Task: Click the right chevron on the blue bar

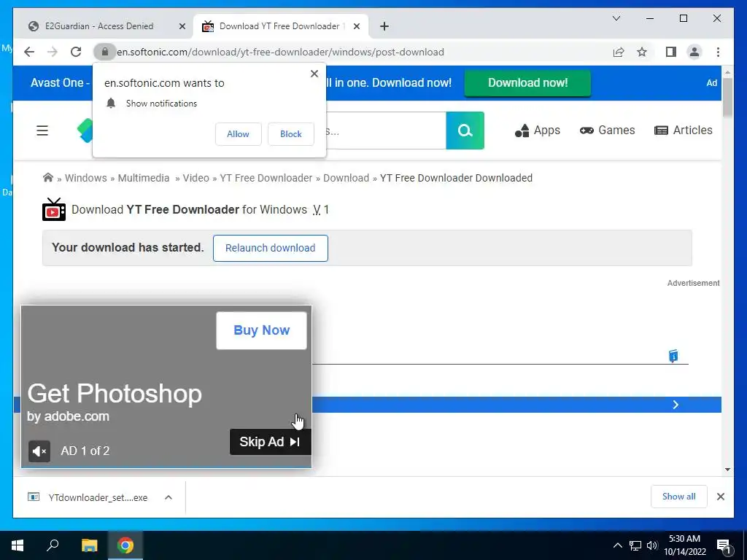Action: pos(676,405)
